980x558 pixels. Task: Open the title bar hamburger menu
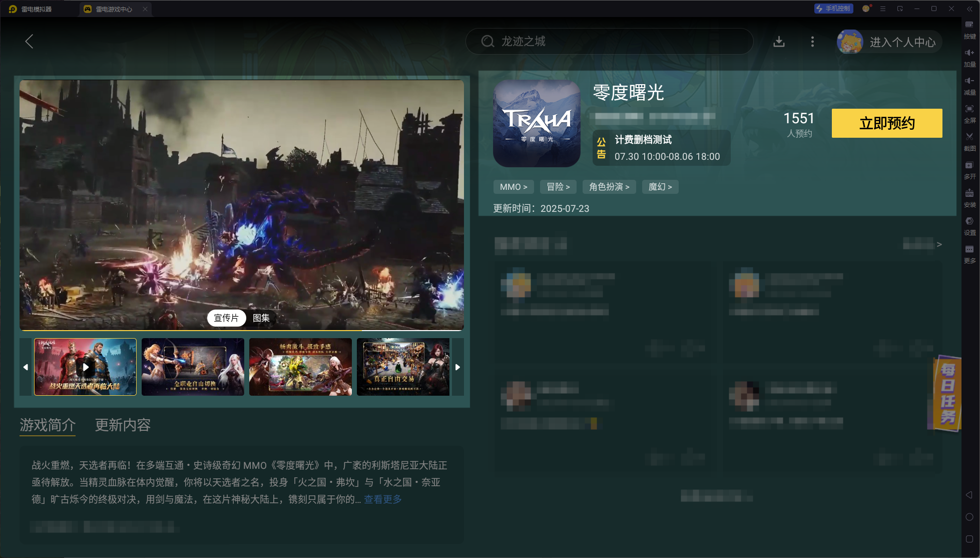[x=883, y=9]
